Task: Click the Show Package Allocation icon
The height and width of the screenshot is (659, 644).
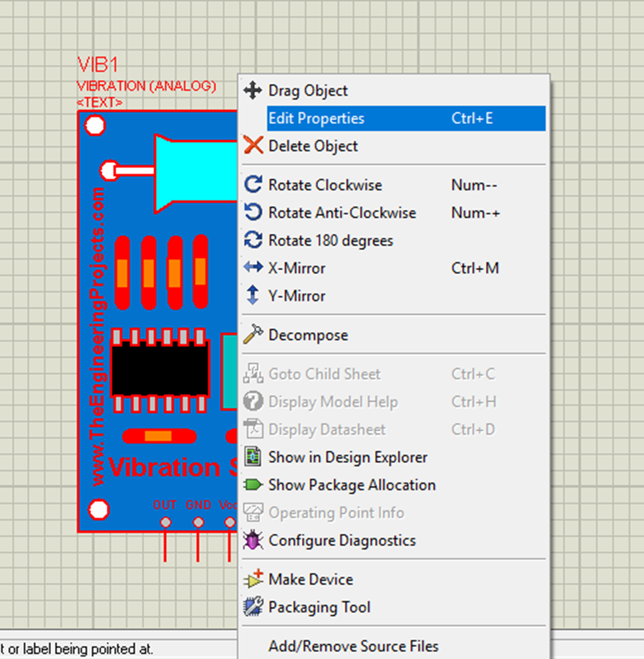Action: pos(252,485)
